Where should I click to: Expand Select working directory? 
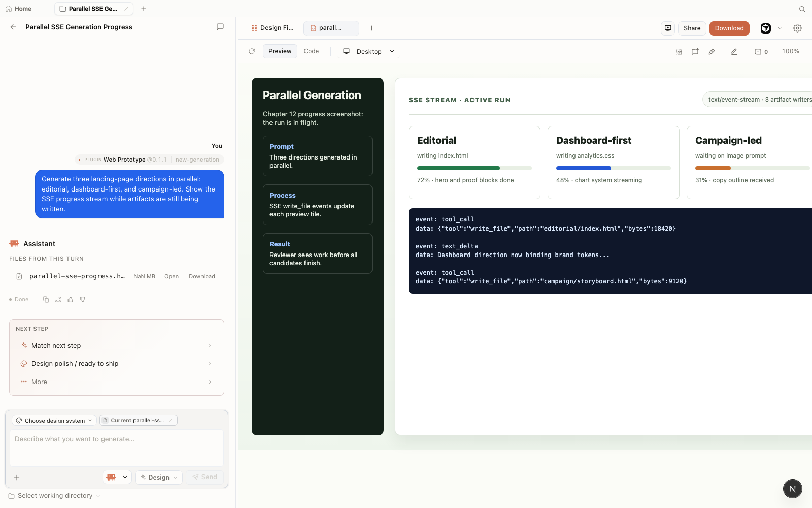[x=54, y=496]
